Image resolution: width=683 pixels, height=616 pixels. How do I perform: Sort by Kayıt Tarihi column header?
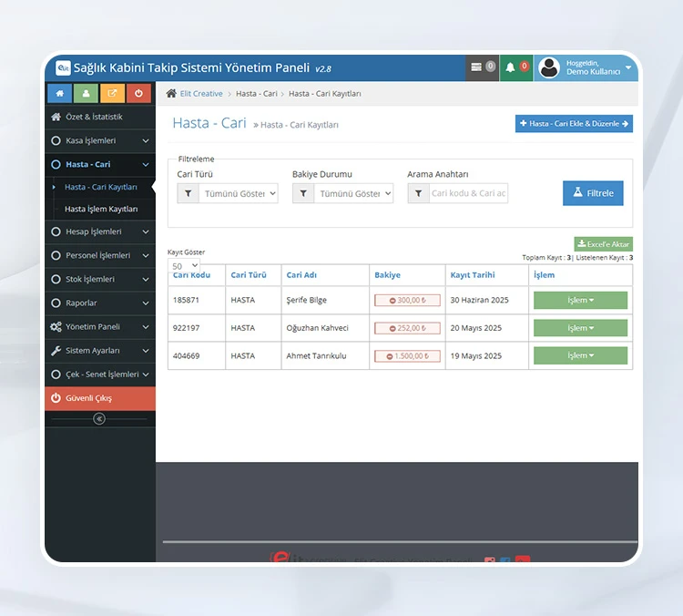point(473,275)
